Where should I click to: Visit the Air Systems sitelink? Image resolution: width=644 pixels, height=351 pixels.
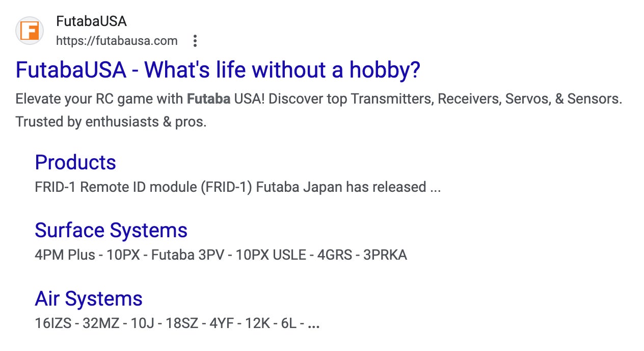pyautogui.click(x=89, y=298)
